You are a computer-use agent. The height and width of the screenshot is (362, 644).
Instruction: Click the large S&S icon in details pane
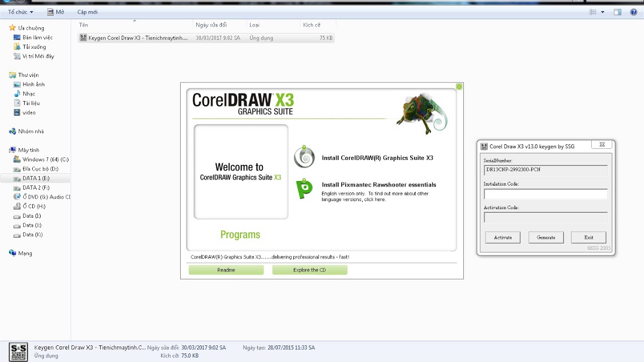coord(19,351)
